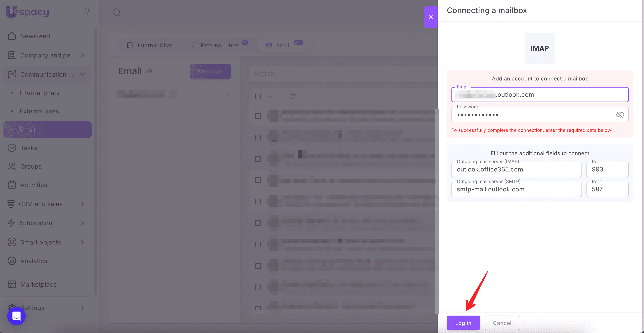Collapse the Communication section

click(82, 75)
